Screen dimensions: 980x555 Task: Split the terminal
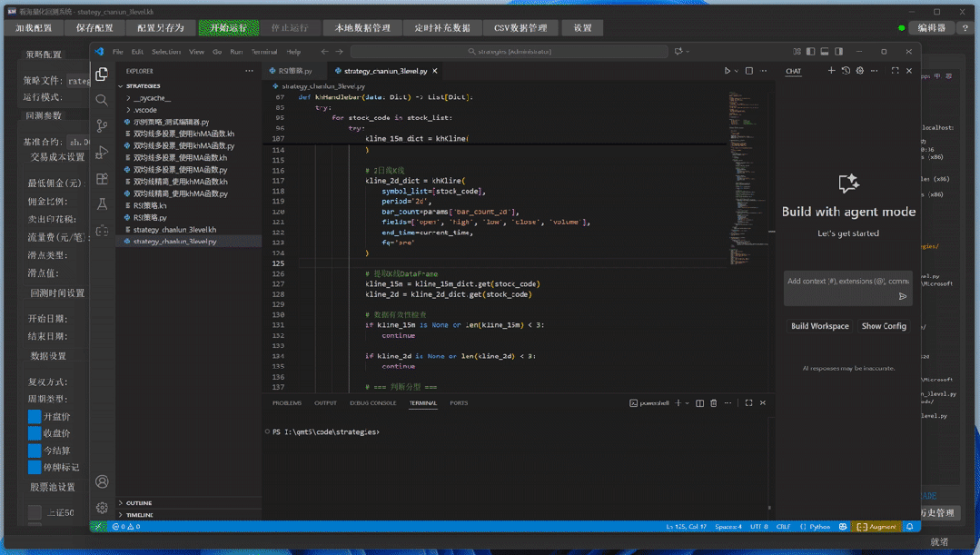coord(700,403)
